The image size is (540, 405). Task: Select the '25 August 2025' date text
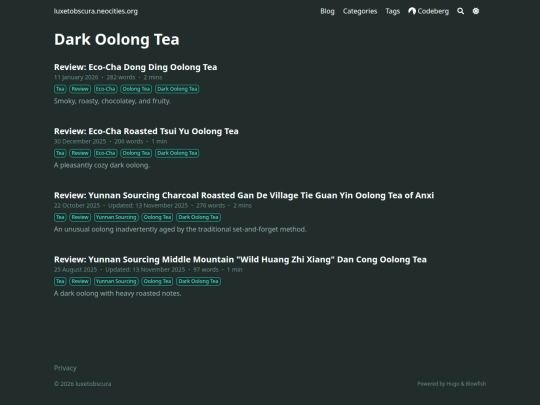point(75,269)
